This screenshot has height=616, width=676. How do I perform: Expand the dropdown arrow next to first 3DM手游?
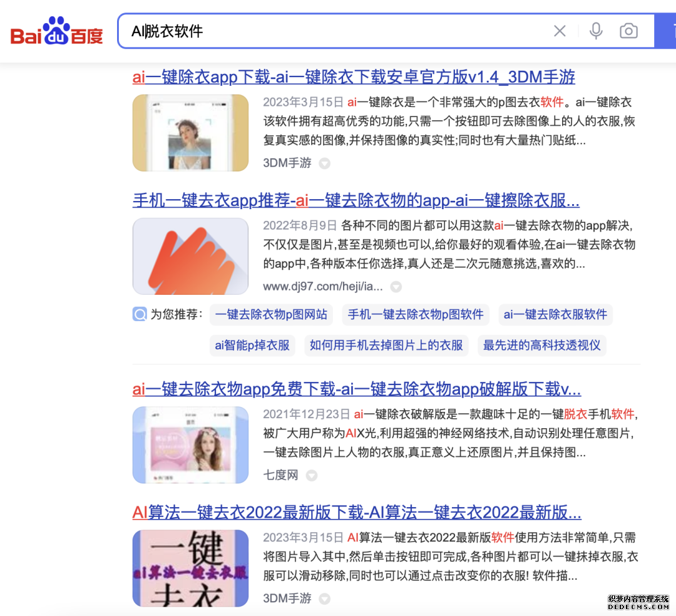point(324,163)
